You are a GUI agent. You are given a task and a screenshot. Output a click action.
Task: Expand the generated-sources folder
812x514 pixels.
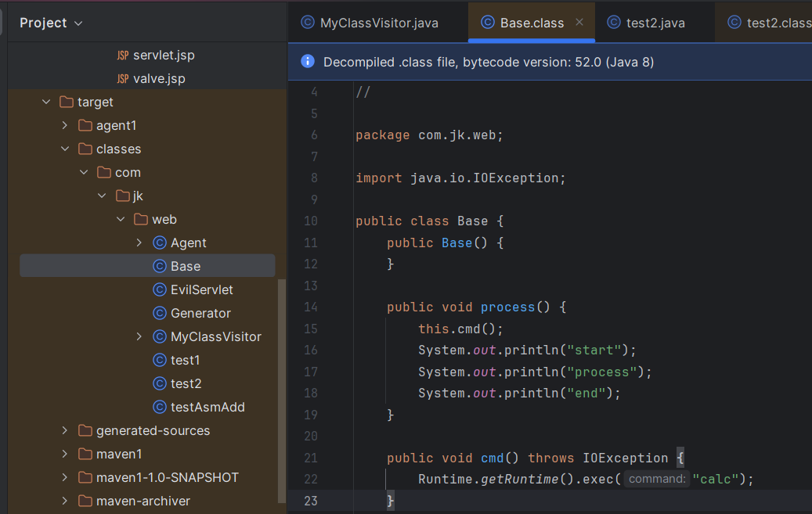[65, 430]
